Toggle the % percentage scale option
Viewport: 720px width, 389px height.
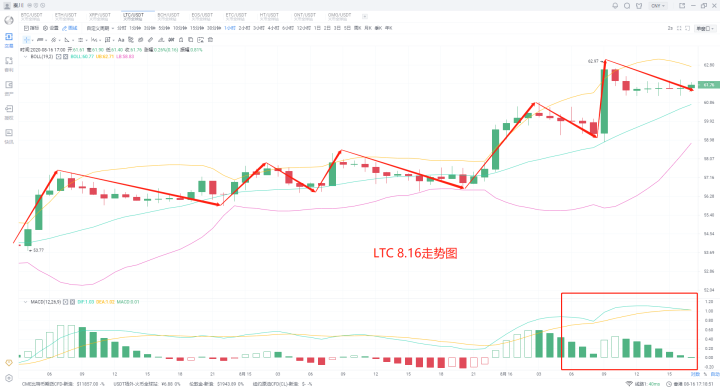(705, 374)
